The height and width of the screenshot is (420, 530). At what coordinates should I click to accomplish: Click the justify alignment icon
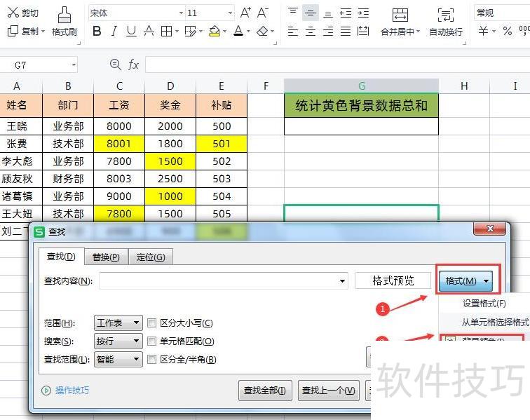pos(346,31)
